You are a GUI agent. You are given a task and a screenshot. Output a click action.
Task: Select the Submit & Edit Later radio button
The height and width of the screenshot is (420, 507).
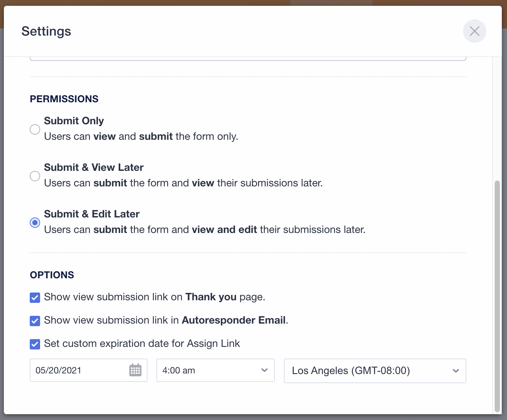pyautogui.click(x=35, y=222)
